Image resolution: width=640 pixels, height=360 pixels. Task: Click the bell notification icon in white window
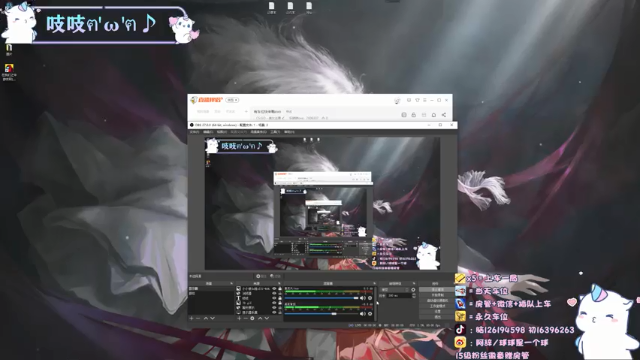click(434, 115)
